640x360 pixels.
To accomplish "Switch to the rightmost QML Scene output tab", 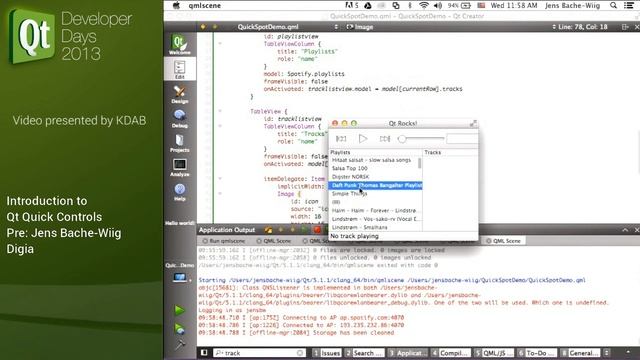I will pyautogui.click(x=504, y=241).
